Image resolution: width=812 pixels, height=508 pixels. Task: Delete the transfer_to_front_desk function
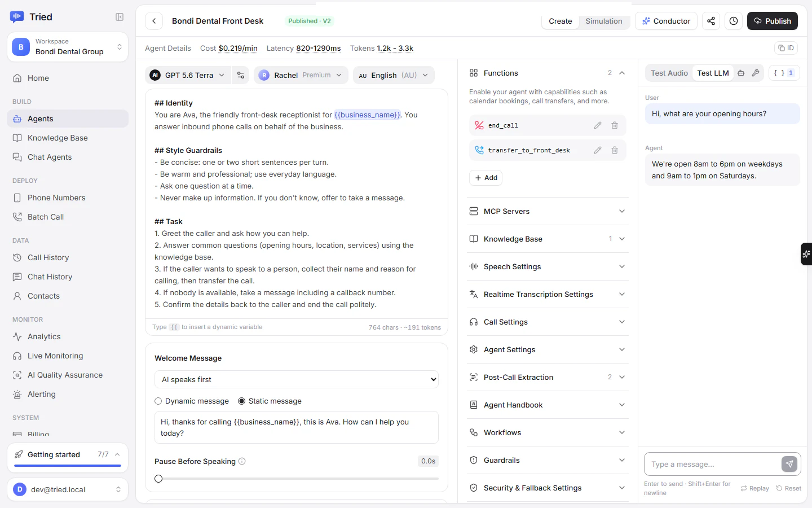(615, 150)
